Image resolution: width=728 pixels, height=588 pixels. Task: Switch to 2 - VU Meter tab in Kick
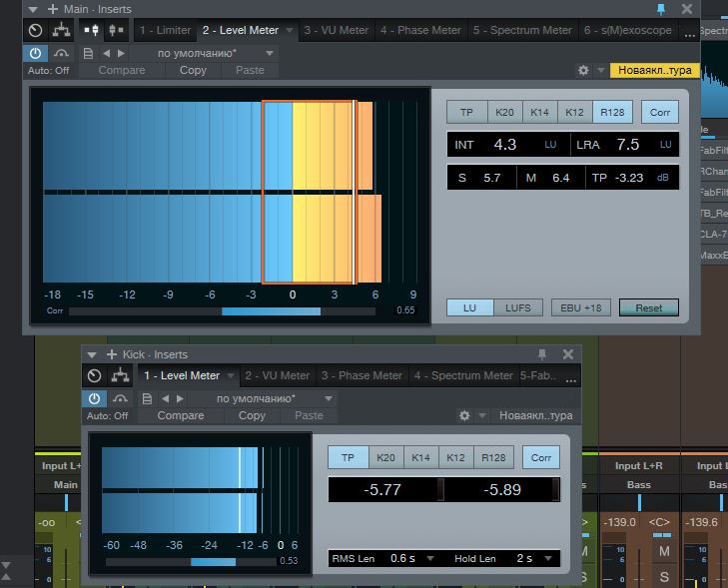pyautogui.click(x=278, y=375)
